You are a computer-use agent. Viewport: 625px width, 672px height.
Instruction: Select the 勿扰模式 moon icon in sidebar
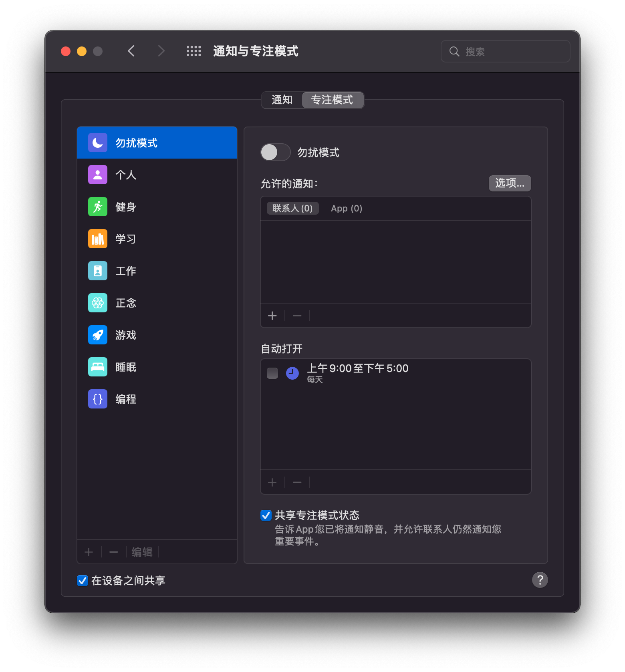[x=98, y=143]
